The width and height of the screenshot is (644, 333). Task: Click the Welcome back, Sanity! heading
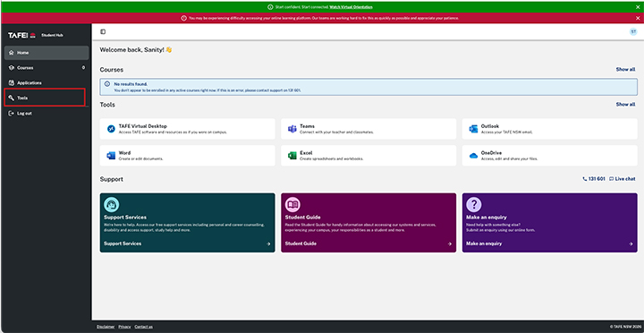136,50
